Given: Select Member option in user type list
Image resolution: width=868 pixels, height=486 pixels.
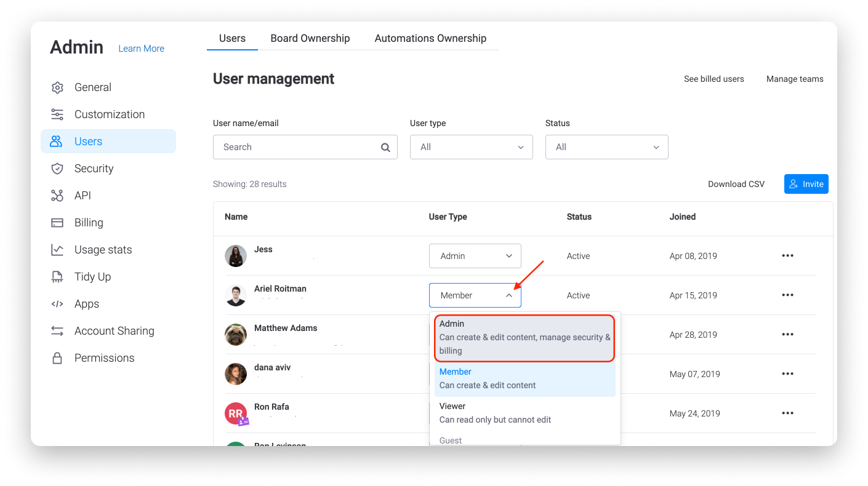Looking at the screenshot, I should [x=525, y=378].
